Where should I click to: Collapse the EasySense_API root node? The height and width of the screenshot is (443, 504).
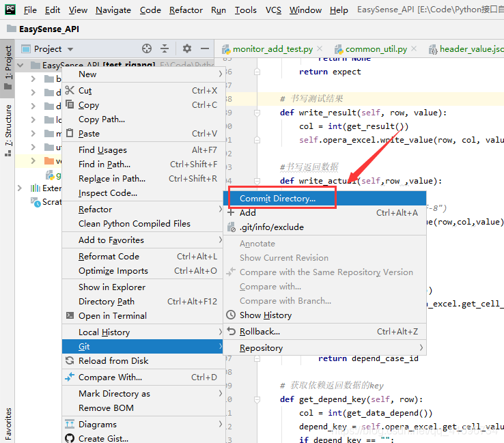(20, 66)
